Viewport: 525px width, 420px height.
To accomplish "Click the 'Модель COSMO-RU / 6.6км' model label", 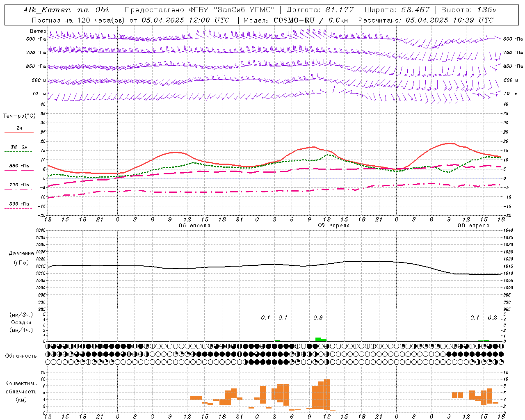I will pos(296,20).
